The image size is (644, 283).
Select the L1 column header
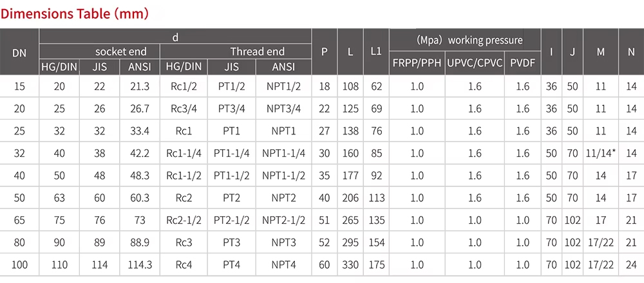click(x=377, y=52)
